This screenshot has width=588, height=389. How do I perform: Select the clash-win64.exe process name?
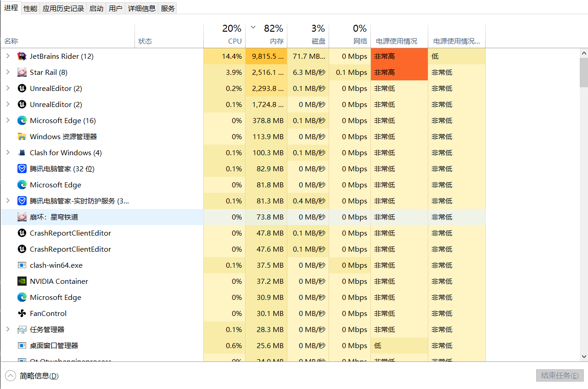pyautogui.click(x=56, y=265)
